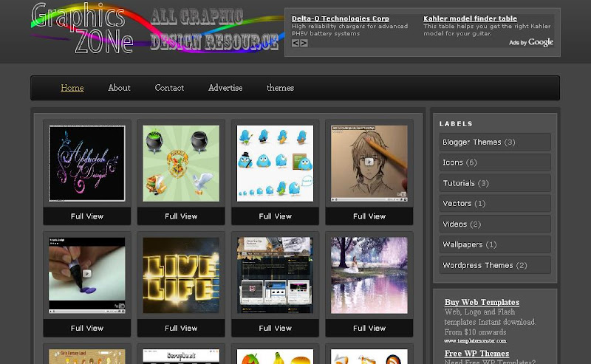The image size is (591, 364).
Task: Click the ALL GRAPHIC DESIGN RESOURCE banner text
Action: click(214, 30)
